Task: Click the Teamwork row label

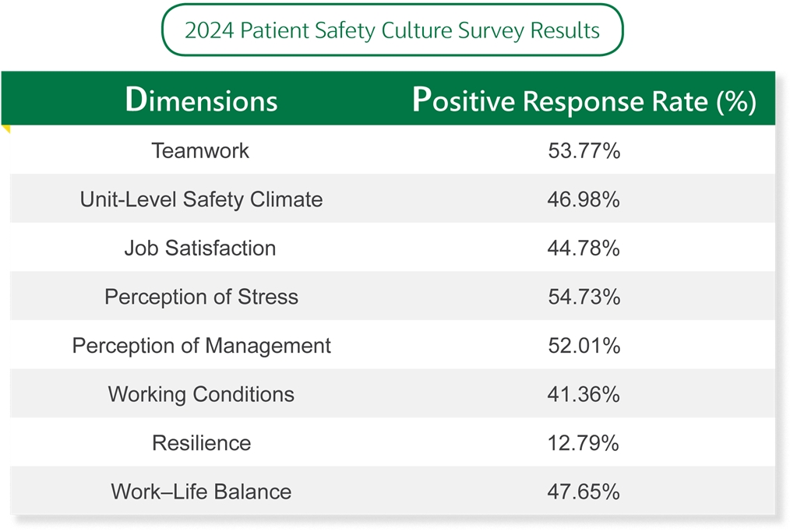Action: click(201, 150)
